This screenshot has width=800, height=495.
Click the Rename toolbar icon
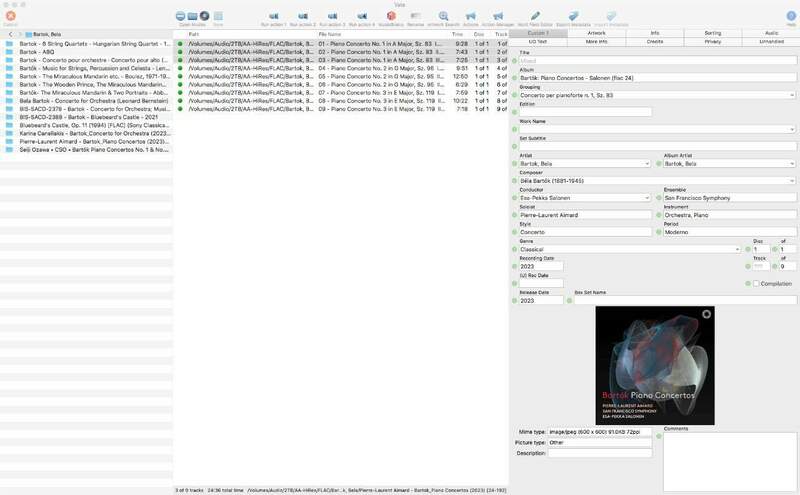(416, 16)
